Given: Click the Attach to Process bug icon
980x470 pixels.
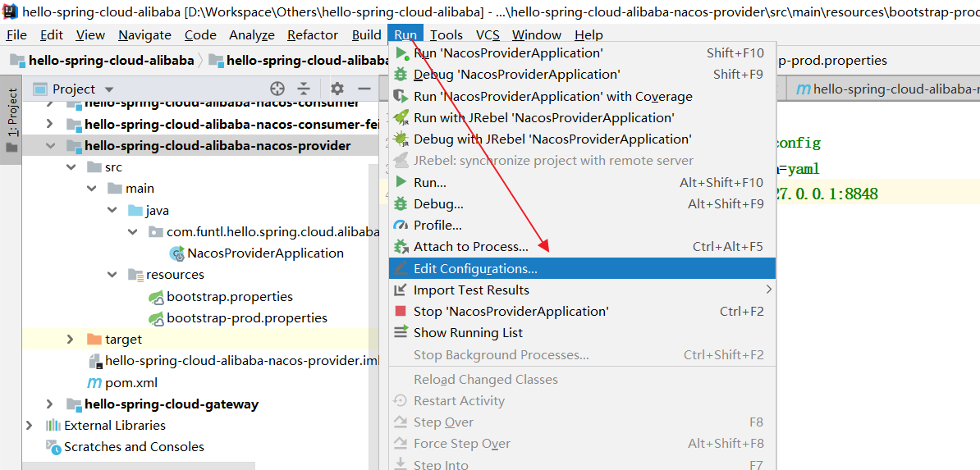Looking at the screenshot, I should coord(401,246).
